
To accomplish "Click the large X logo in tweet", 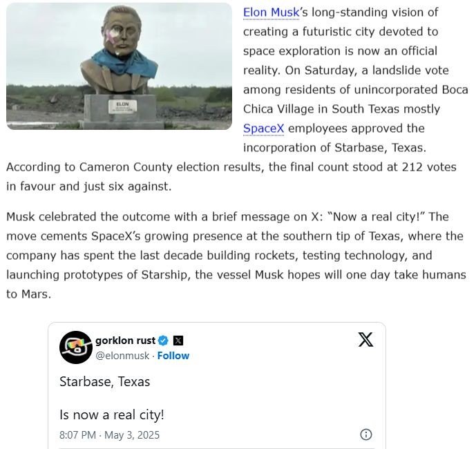I will [x=365, y=339].
